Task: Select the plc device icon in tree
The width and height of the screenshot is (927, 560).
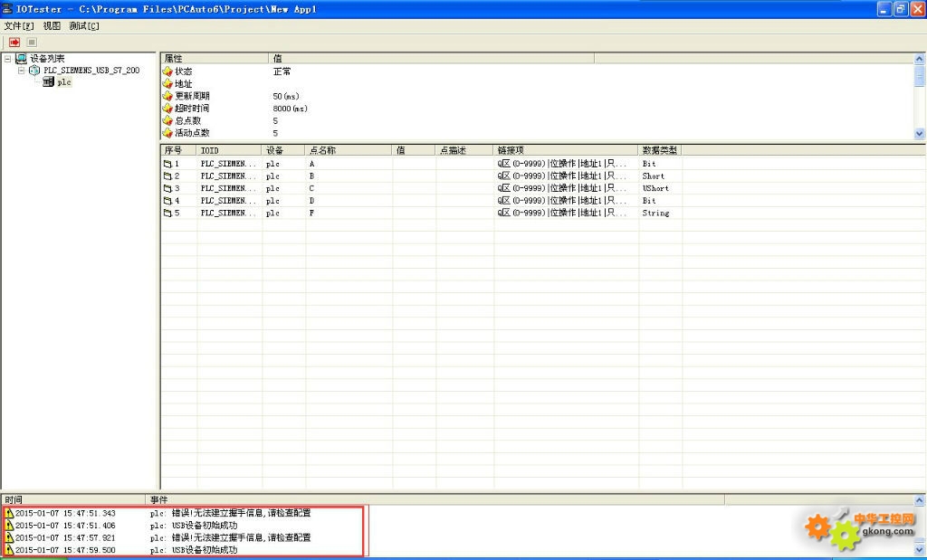Action: click(48, 82)
